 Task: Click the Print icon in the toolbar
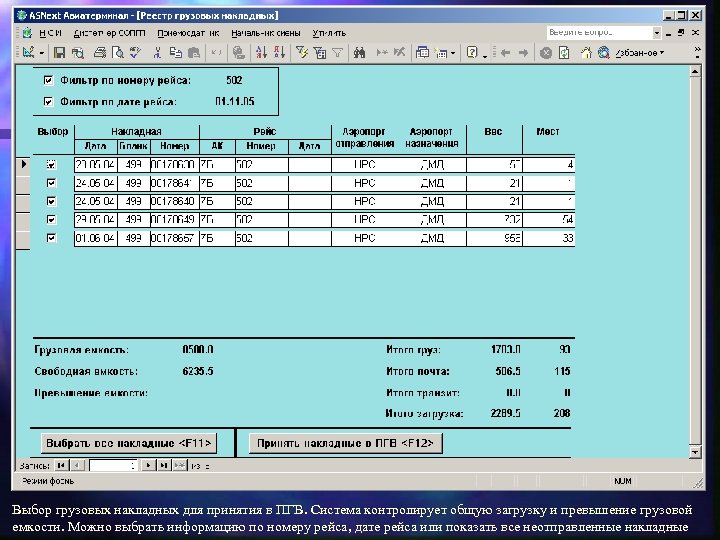[x=100, y=53]
